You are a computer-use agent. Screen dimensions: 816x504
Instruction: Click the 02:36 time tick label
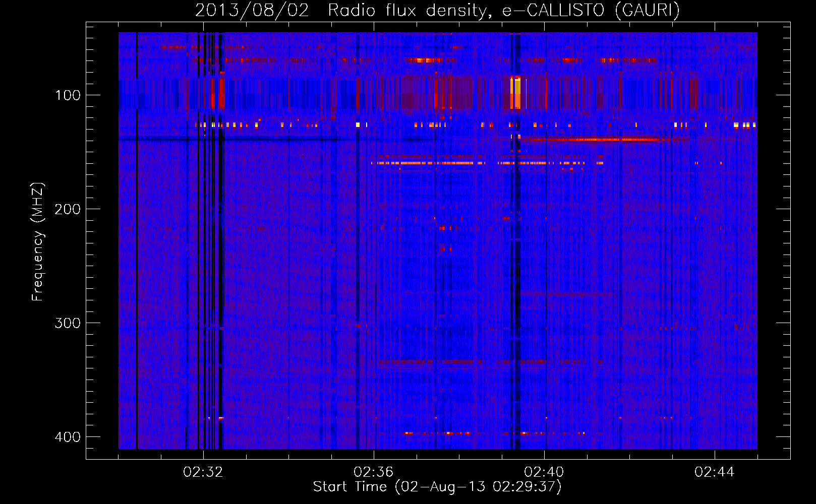pos(374,472)
